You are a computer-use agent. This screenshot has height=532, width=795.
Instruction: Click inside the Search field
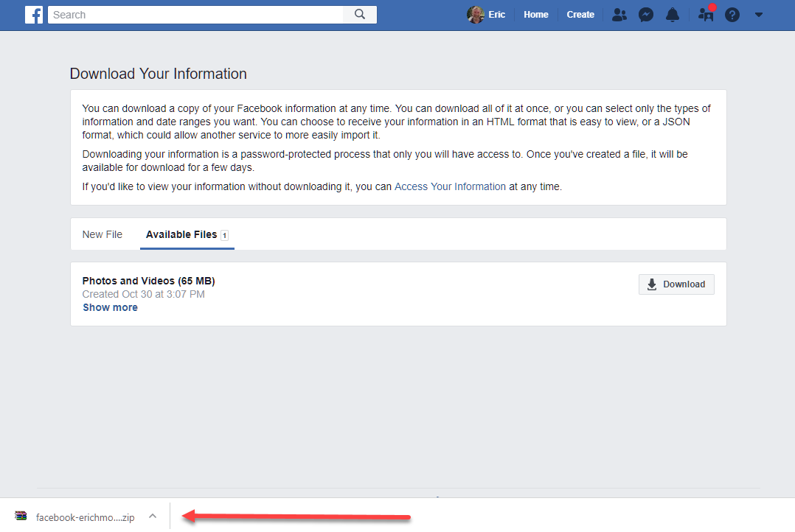point(195,15)
